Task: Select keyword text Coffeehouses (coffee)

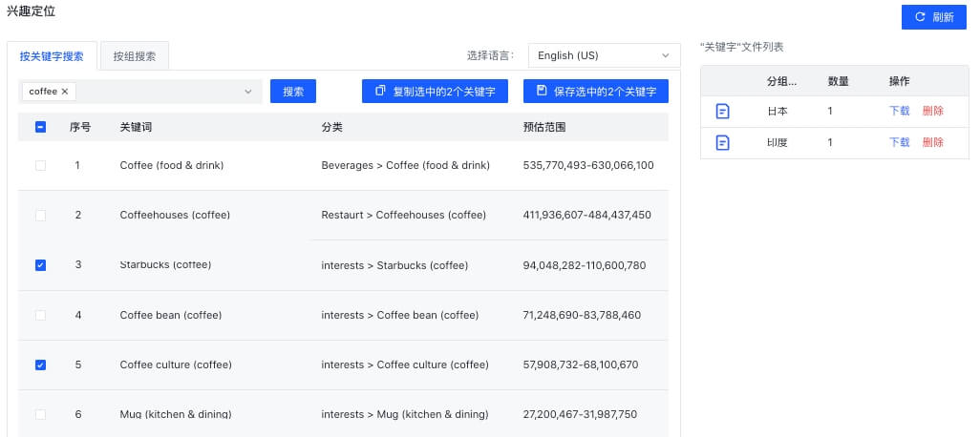Action: (175, 216)
